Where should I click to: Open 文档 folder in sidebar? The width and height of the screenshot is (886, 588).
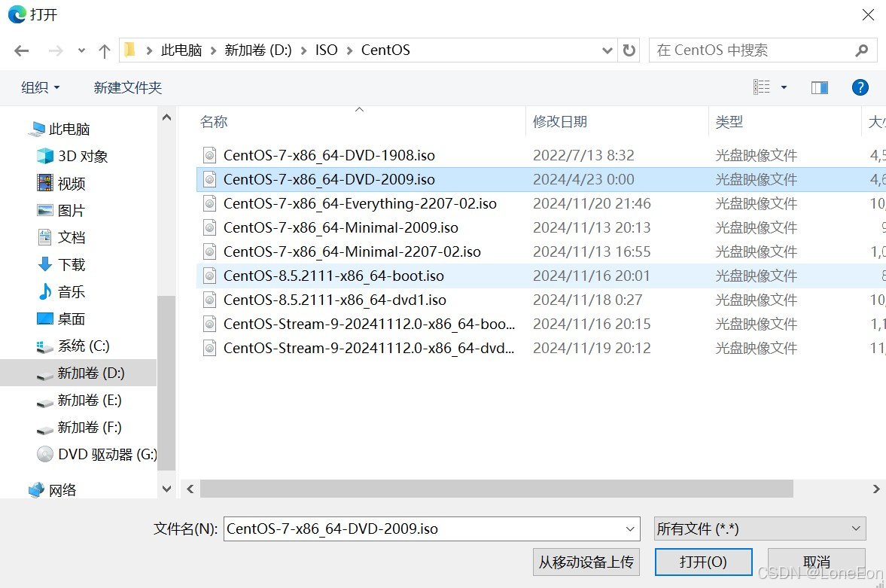click(x=72, y=237)
